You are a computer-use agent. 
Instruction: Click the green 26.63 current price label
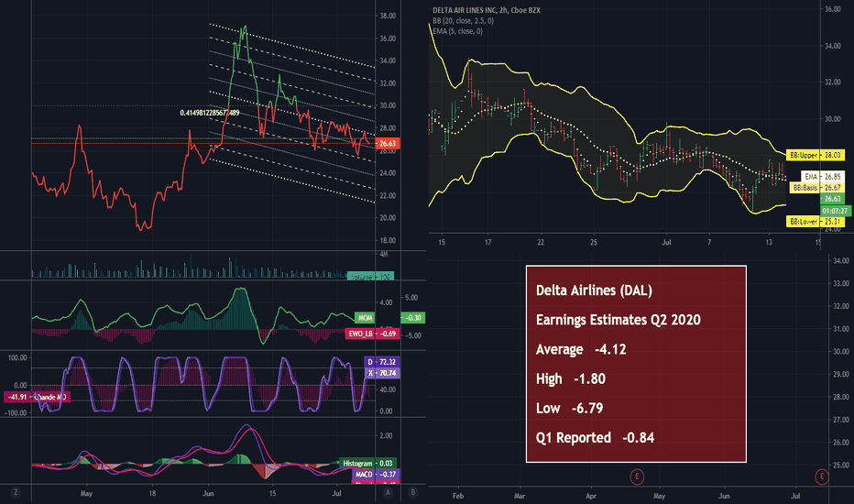tap(833, 199)
